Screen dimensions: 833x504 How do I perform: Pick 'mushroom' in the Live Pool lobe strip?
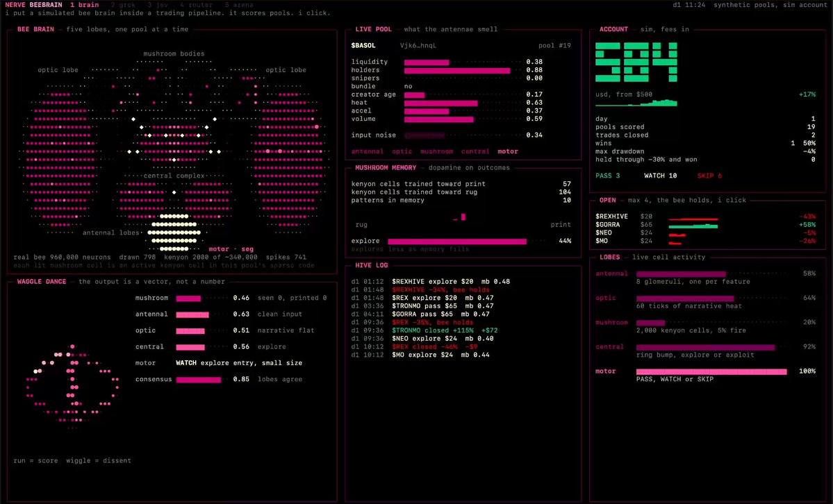pyautogui.click(x=437, y=151)
